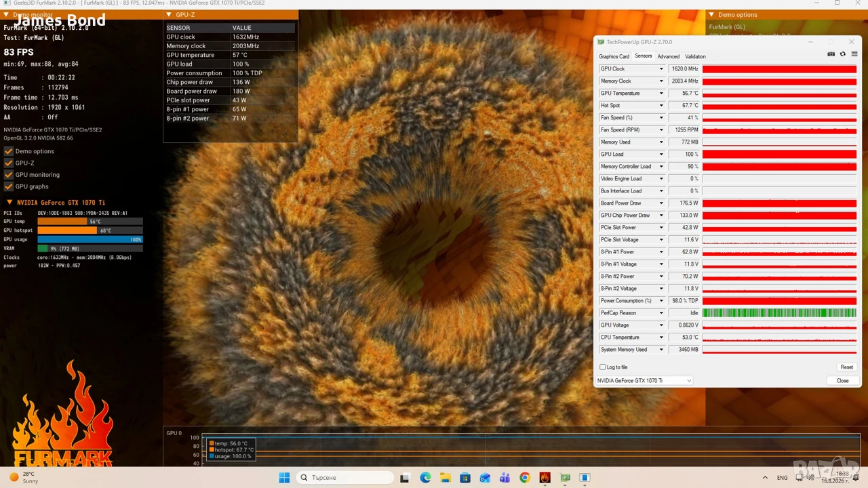Toggle the GPU monitoring checkbox

click(x=9, y=175)
